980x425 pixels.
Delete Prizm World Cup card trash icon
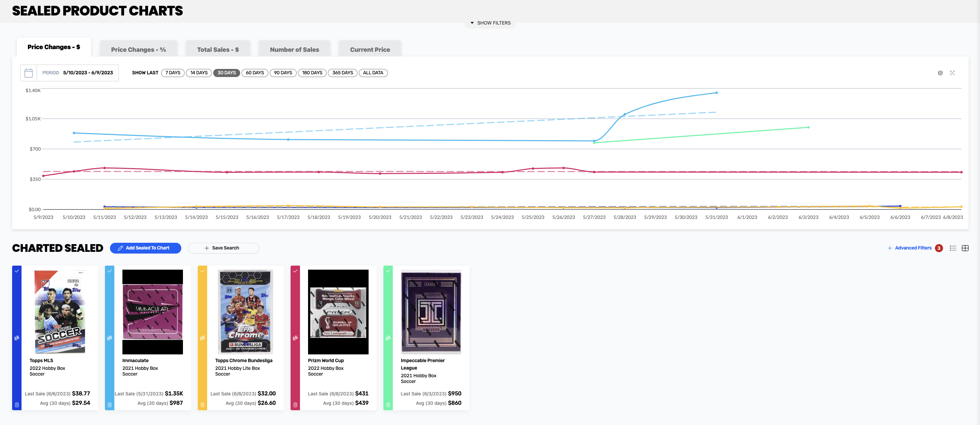pyautogui.click(x=295, y=405)
